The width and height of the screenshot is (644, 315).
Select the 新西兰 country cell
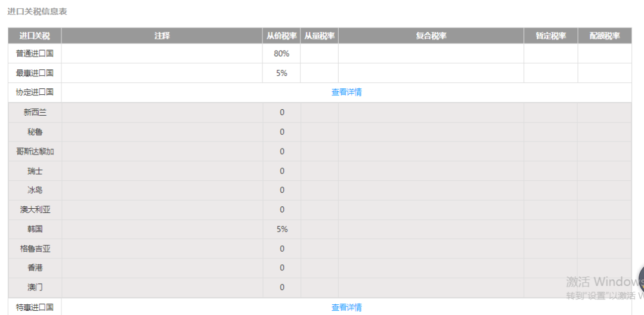tap(35, 112)
